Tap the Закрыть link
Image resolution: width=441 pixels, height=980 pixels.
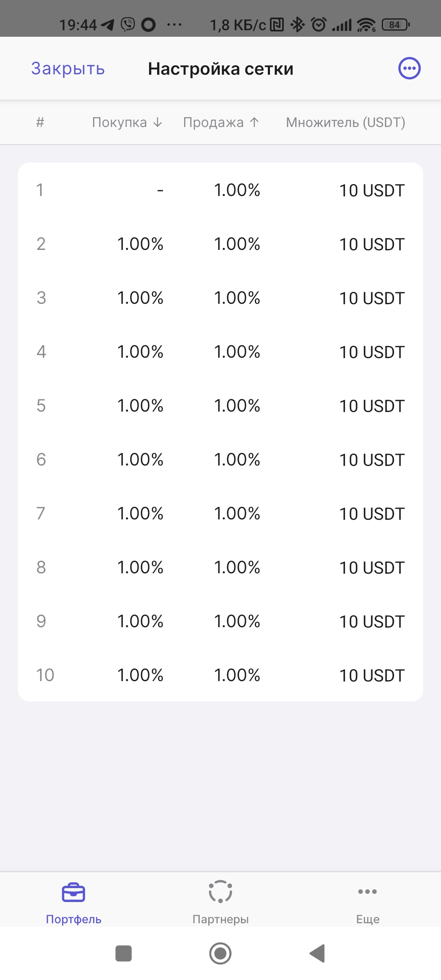pos(68,68)
